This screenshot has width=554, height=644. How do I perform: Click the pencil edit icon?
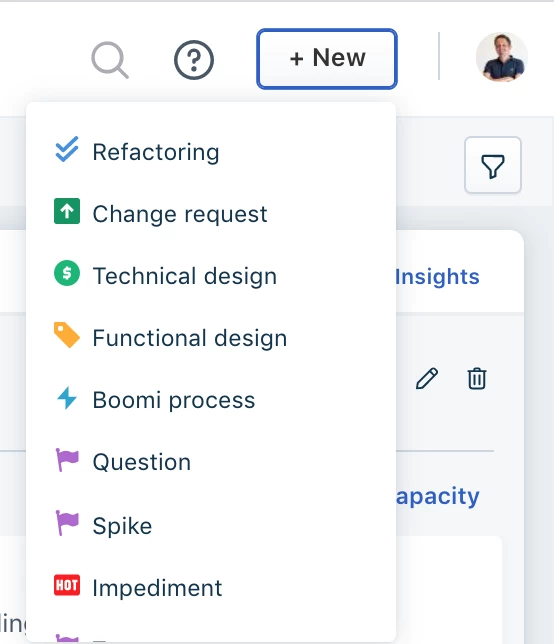click(427, 378)
